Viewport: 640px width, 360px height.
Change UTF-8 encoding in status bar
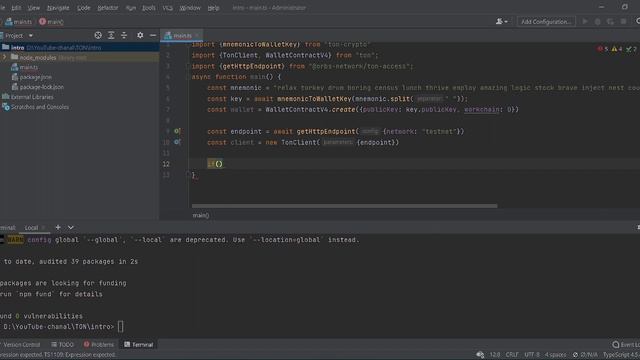[532, 355]
